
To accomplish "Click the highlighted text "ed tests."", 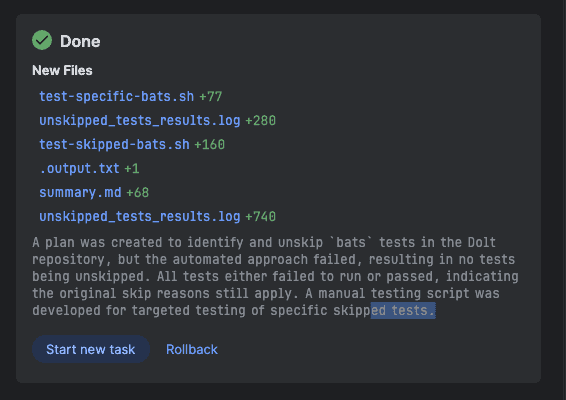I will tap(403, 310).
